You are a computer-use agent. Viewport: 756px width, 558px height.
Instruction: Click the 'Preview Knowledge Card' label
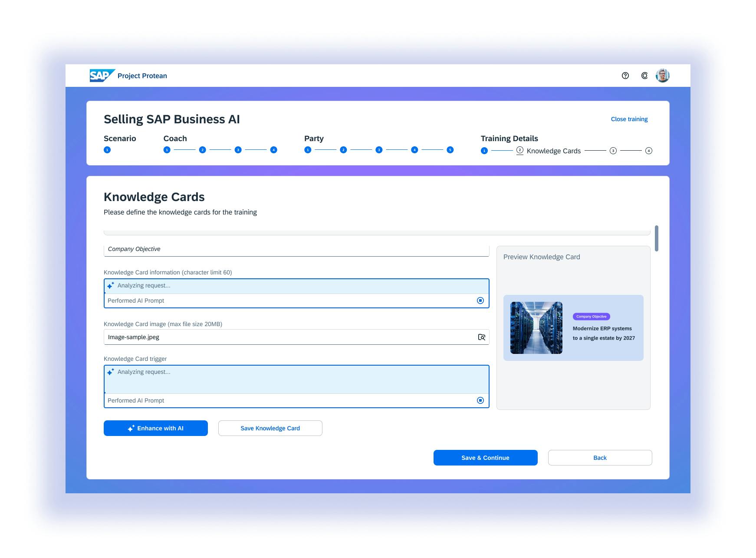[x=542, y=257]
